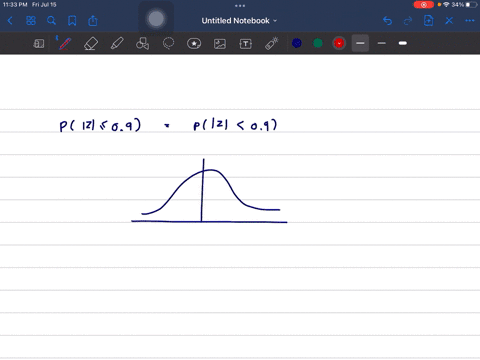Open the more options ellipsis menu
Viewport: 480px width, 360px height.
click(x=470, y=21)
